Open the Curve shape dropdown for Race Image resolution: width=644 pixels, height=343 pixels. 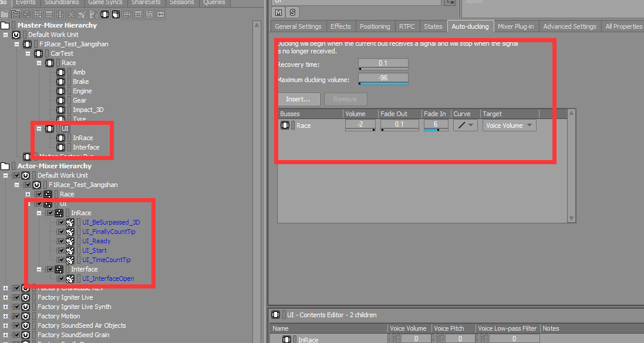(466, 125)
